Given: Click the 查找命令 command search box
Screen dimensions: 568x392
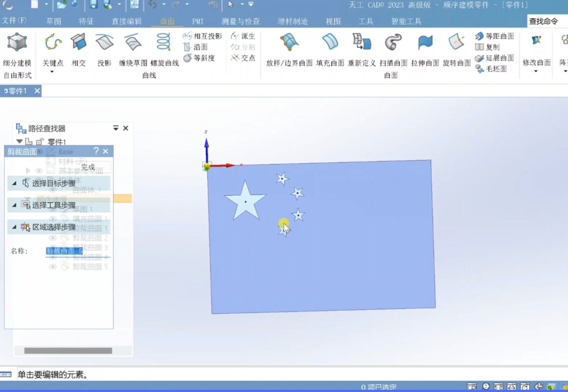Looking at the screenshot, I should coord(548,21).
